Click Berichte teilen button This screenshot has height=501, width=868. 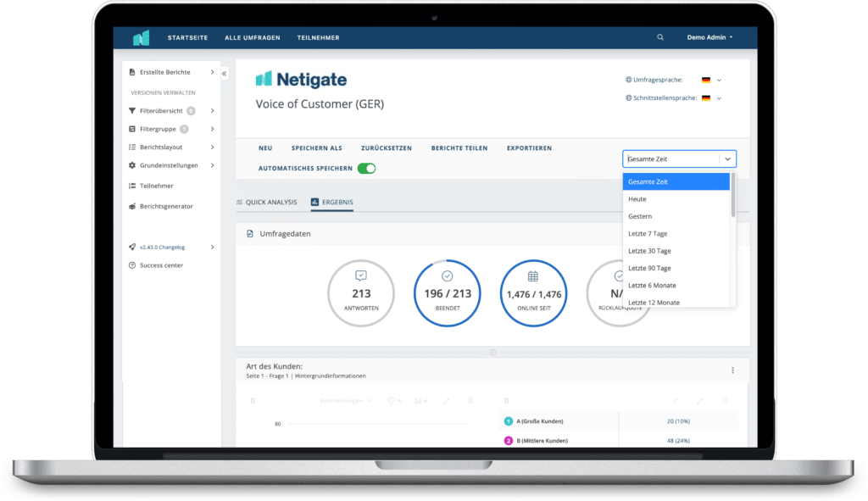tap(459, 148)
